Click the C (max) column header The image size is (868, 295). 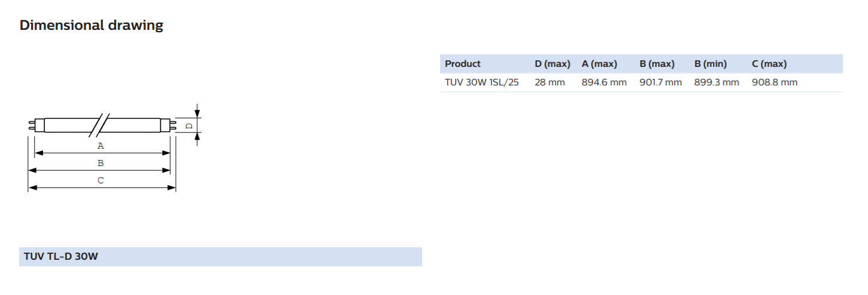(x=769, y=64)
